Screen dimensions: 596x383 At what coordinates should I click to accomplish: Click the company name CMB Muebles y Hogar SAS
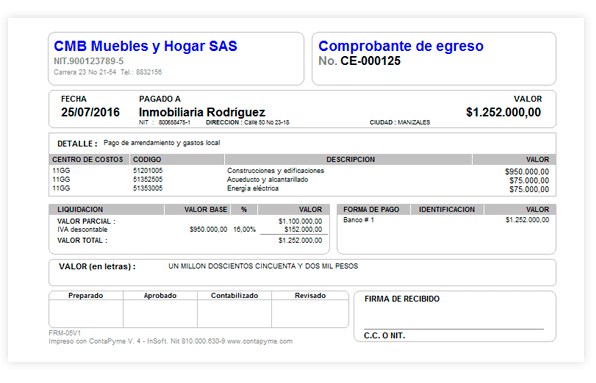click(146, 46)
